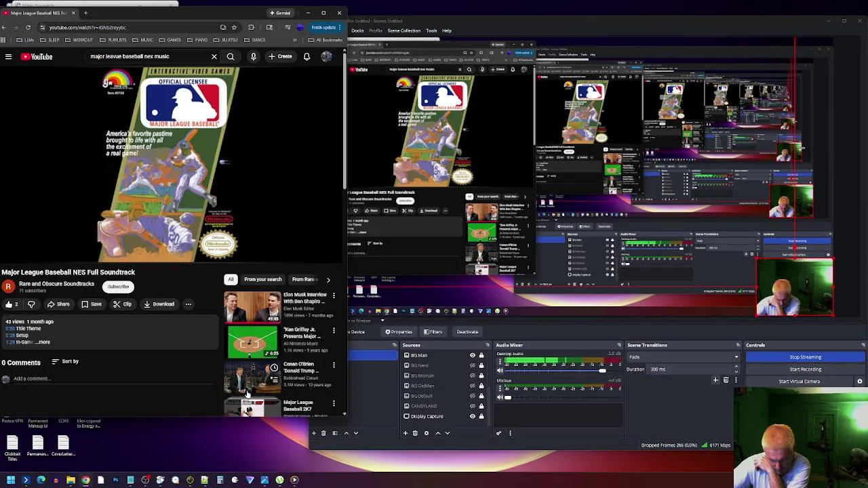Image resolution: width=868 pixels, height=488 pixels.
Task: Click Start Virtual Camera button
Action: pyautogui.click(x=800, y=382)
